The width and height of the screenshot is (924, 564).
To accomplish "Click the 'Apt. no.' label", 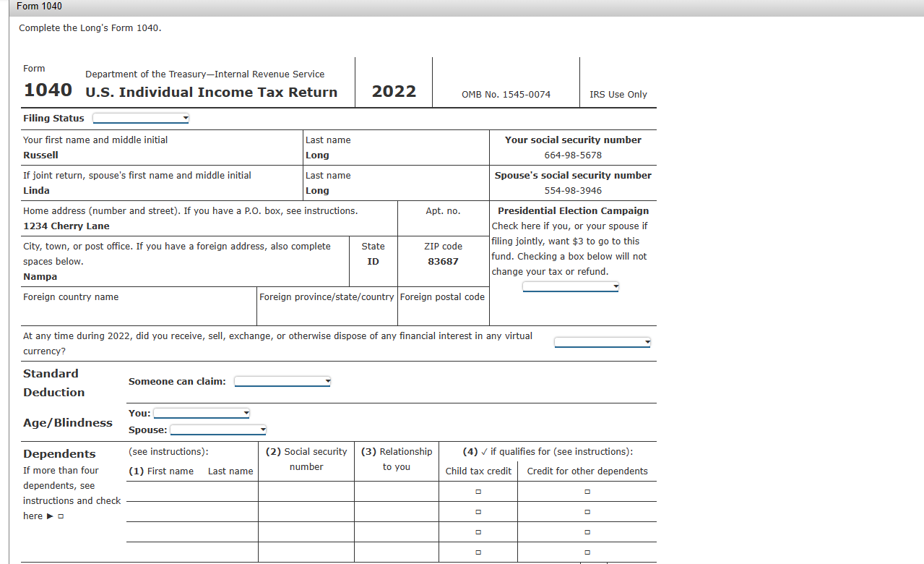I will pyautogui.click(x=443, y=211).
